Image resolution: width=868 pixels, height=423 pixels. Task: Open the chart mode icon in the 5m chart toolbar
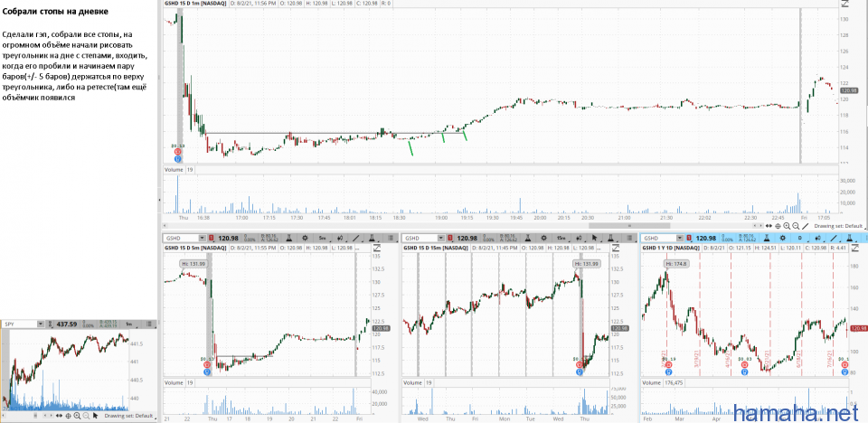tap(339, 238)
